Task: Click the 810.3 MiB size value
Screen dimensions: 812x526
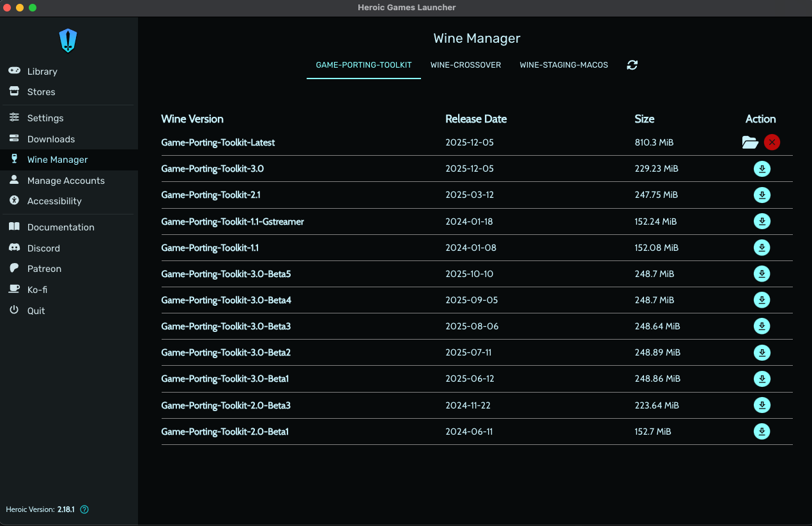Action: click(654, 142)
